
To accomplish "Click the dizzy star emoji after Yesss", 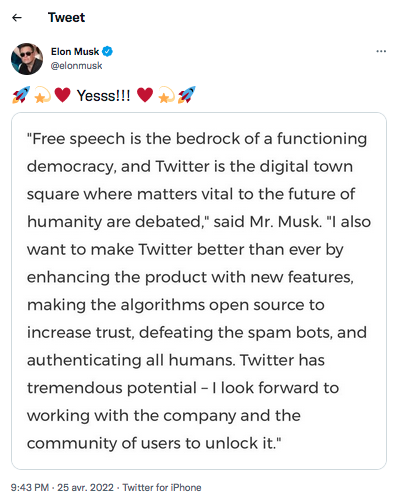I will [166, 95].
